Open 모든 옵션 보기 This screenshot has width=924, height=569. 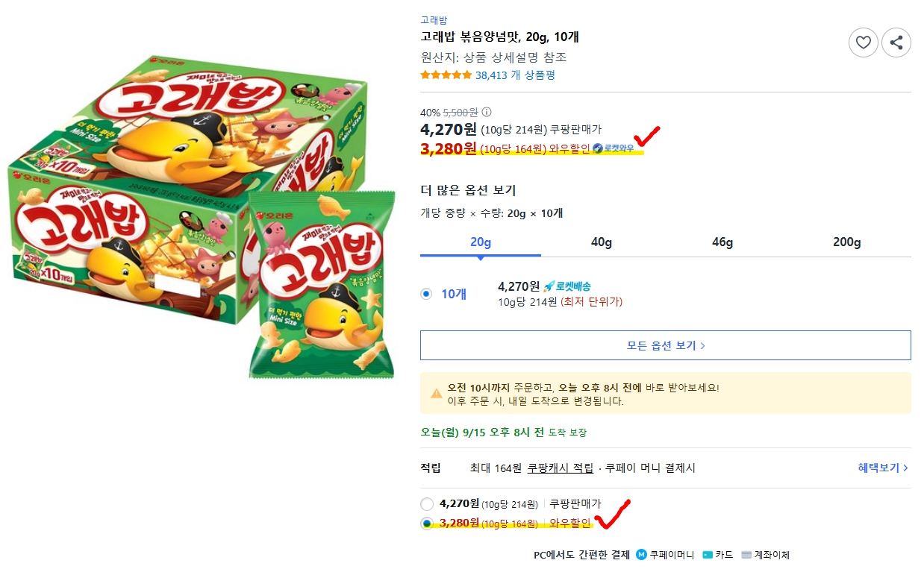665,345
